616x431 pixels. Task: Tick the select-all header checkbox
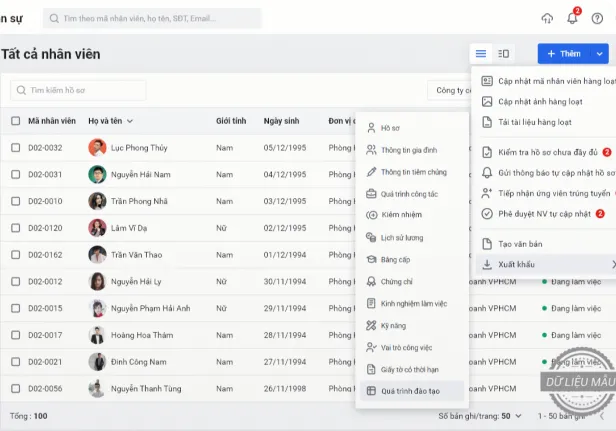coord(15,121)
